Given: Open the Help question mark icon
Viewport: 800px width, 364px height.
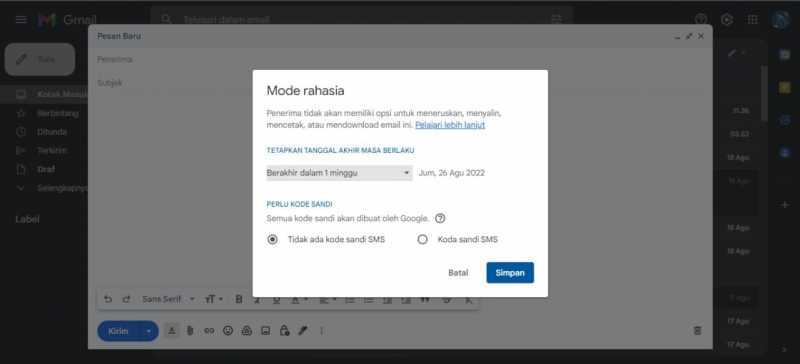Looking at the screenshot, I should 701,19.
